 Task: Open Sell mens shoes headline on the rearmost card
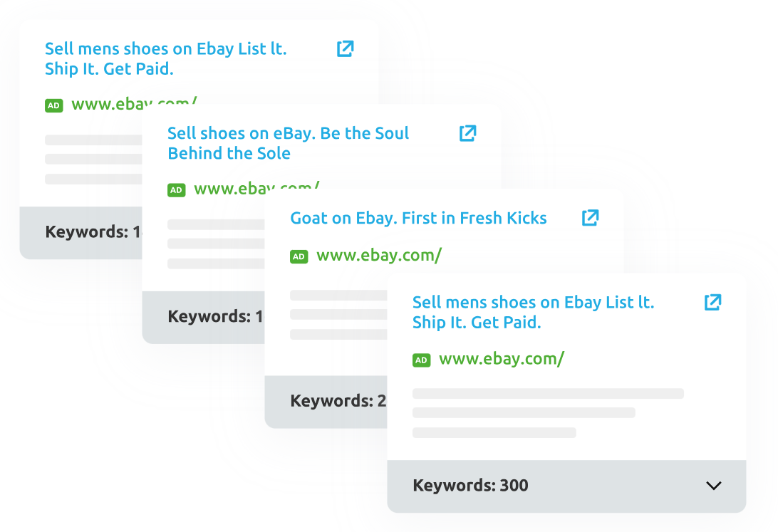166,58
